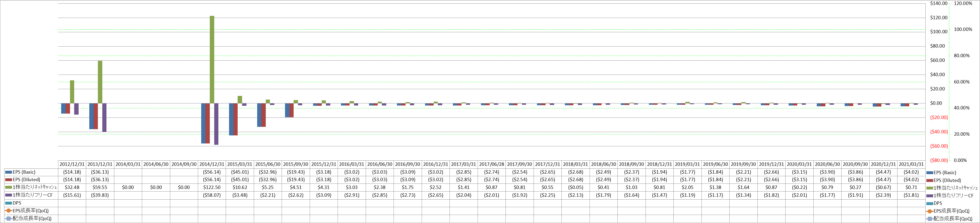This screenshot has height=223, width=980.
Task: Click the ($15.61) free CF cell
Action: [x=72, y=195]
